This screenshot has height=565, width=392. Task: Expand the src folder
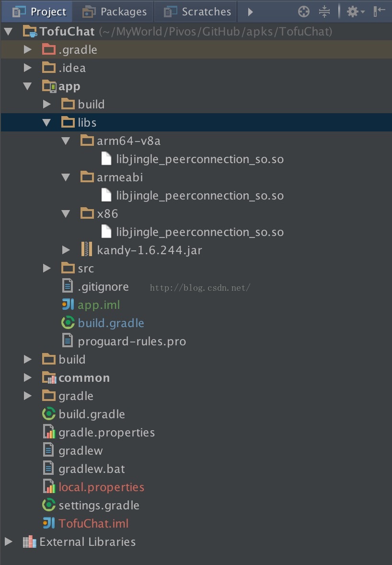tap(46, 268)
